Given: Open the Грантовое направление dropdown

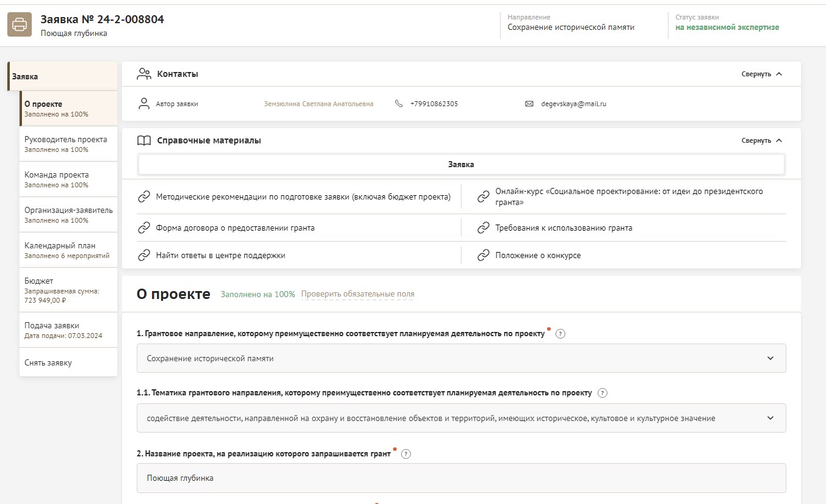Looking at the screenshot, I should pyautogui.click(x=461, y=358).
